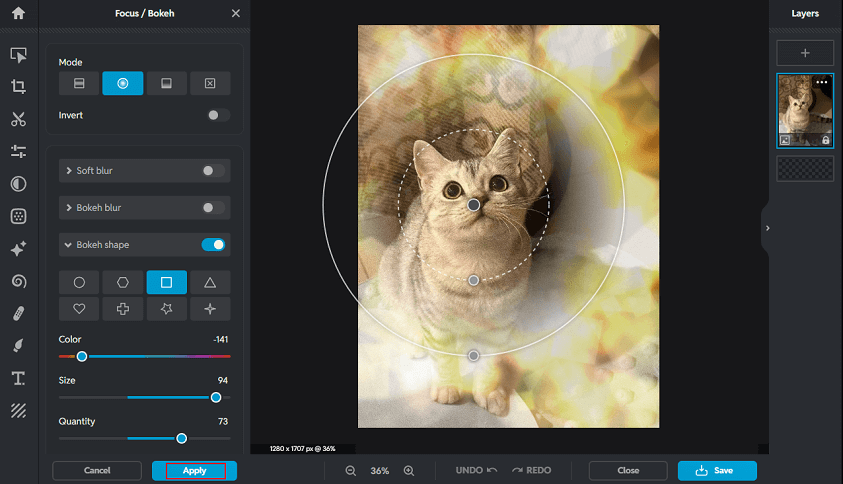843x484 pixels.
Task: Enable the Bokeh blur switch
Action: point(212,208)
